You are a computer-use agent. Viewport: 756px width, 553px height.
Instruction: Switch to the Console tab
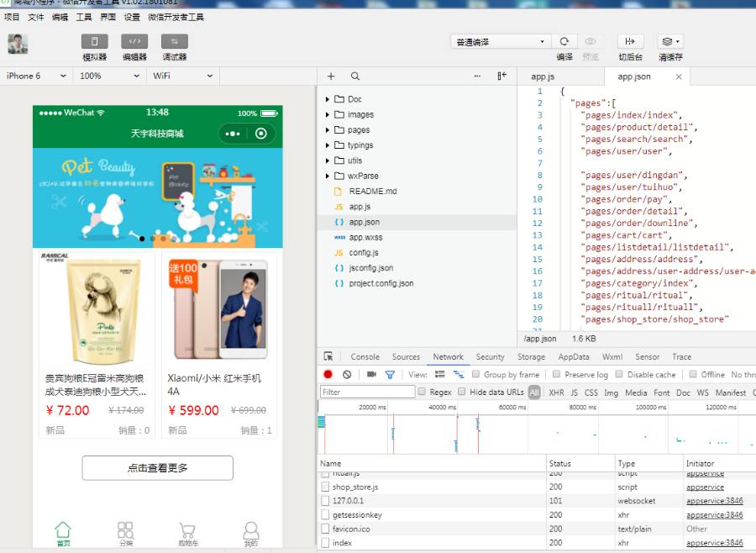click(x=365, y=357)
